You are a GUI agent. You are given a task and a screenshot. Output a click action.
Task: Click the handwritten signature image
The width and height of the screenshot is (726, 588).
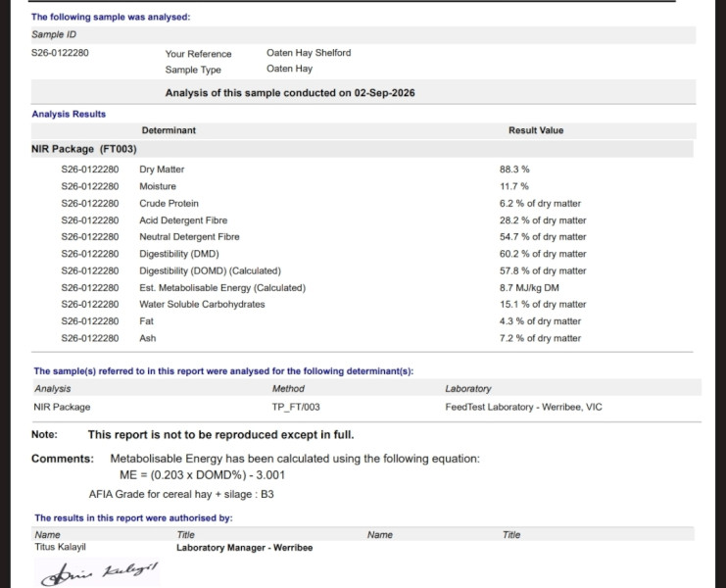click(x=98, y=572)
